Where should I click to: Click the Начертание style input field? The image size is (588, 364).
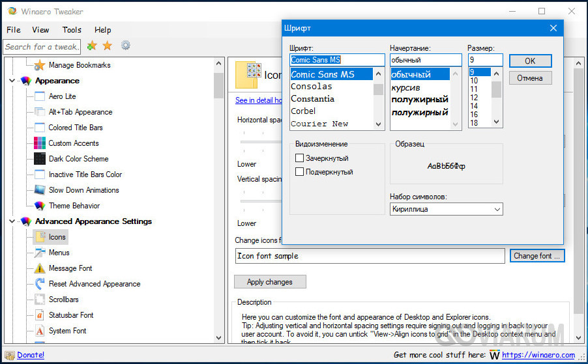coord(426,60)
